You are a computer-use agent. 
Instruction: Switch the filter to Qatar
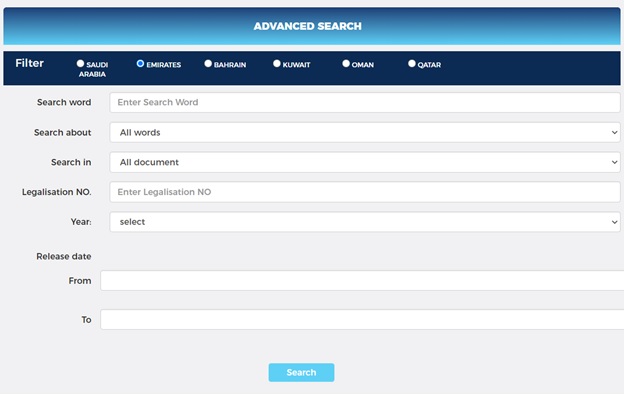412,64
